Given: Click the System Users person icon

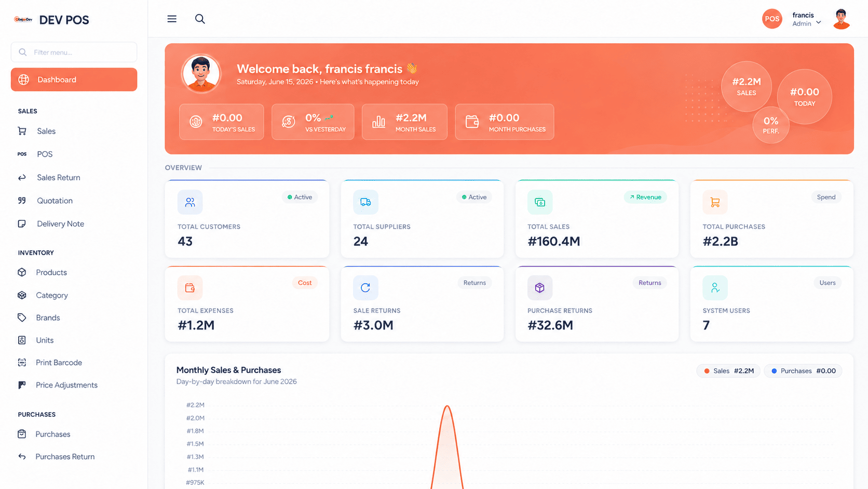Looking at the screenshot, I should pyautogui.click(x=715, y=288).
